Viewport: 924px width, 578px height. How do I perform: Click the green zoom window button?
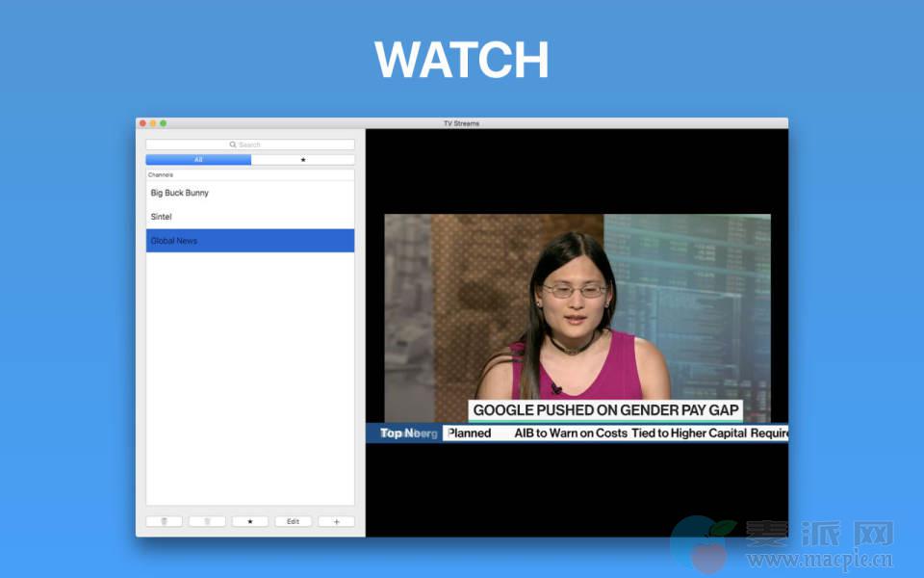[164, 123]
